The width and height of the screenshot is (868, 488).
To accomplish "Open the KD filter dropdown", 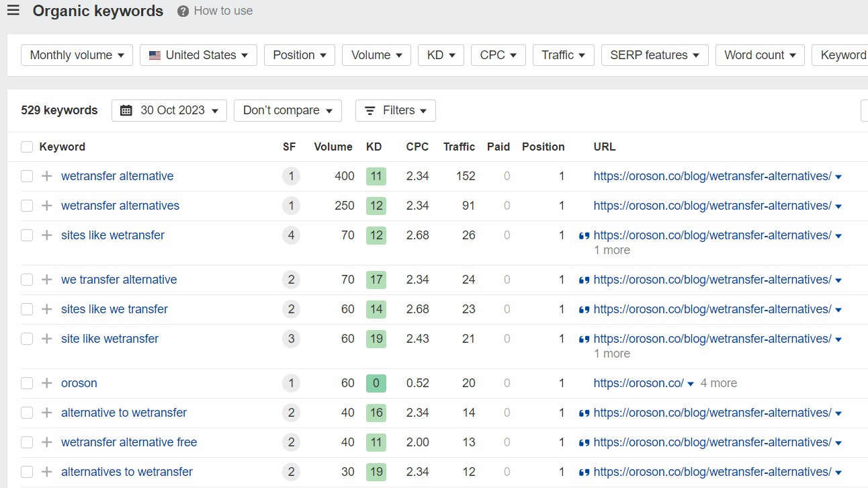I will (441, 55).
